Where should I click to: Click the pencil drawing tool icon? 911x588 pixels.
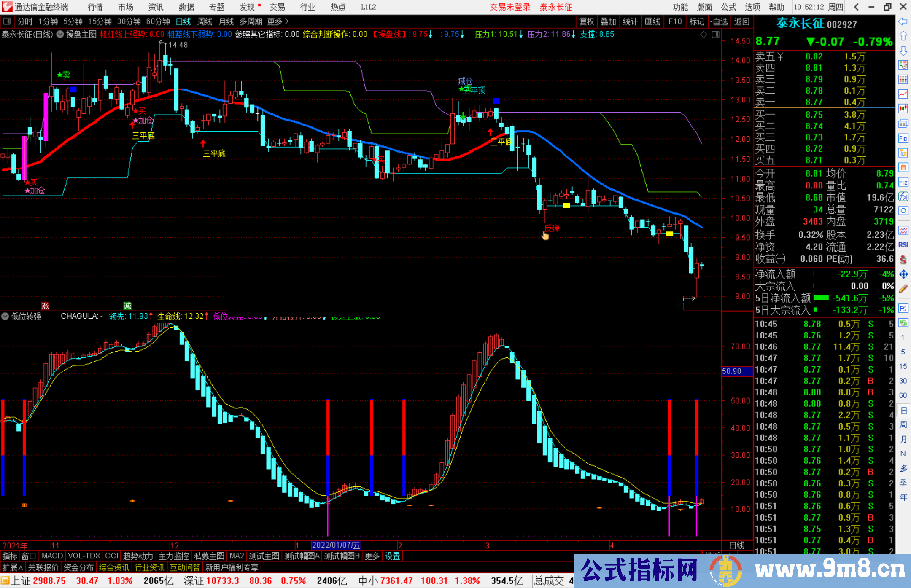point(903,289)
